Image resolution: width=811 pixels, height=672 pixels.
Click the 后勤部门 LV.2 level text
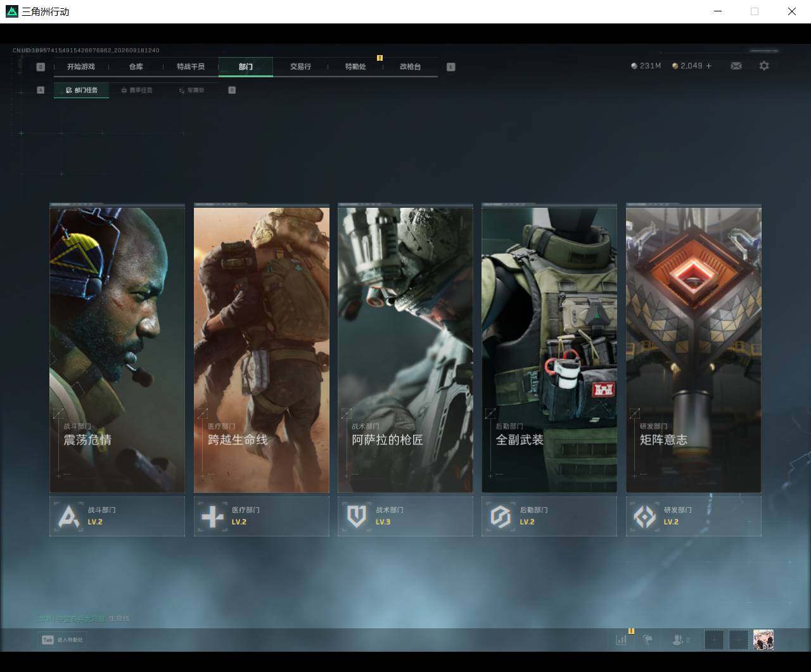pyautogui.click(x=527, y=522)
